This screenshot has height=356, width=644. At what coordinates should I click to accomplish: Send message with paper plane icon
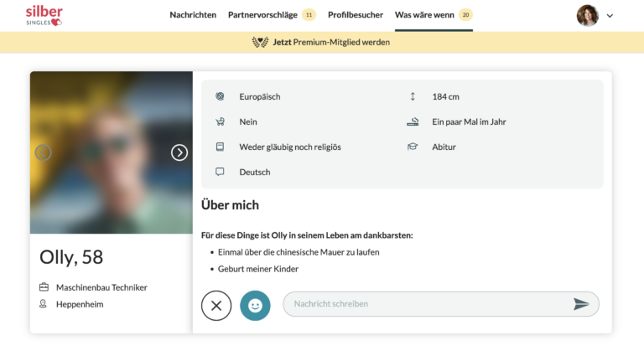point(581,304)
